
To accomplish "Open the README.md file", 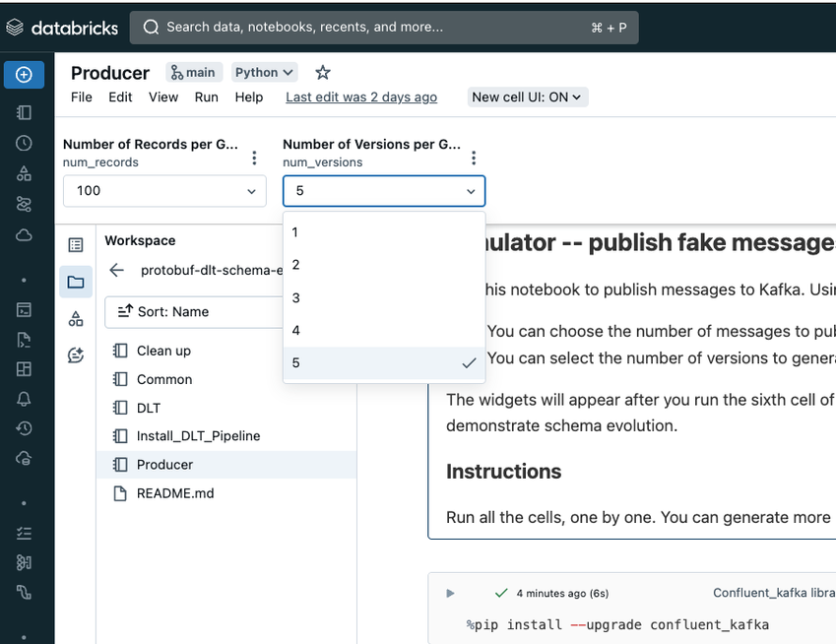I will [226, 493].
